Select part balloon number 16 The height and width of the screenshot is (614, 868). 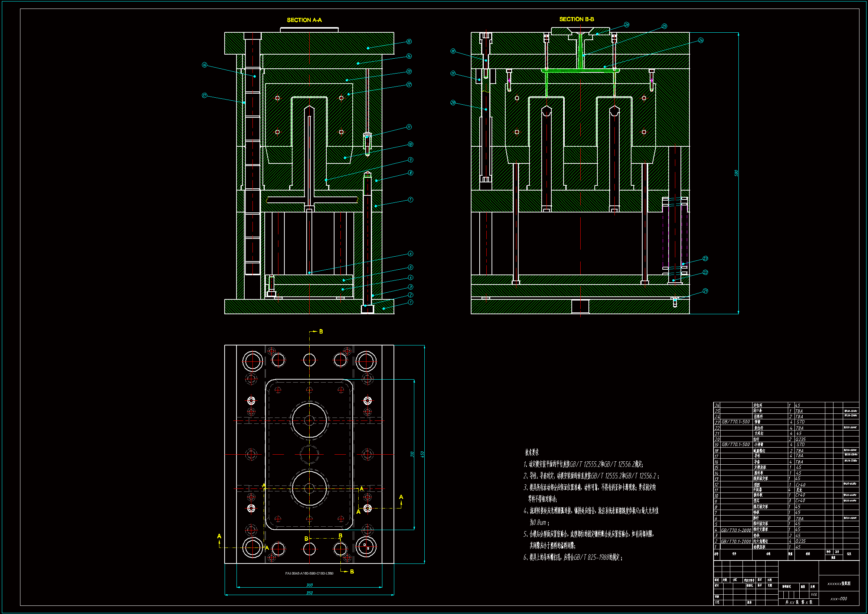pos(205,65)
